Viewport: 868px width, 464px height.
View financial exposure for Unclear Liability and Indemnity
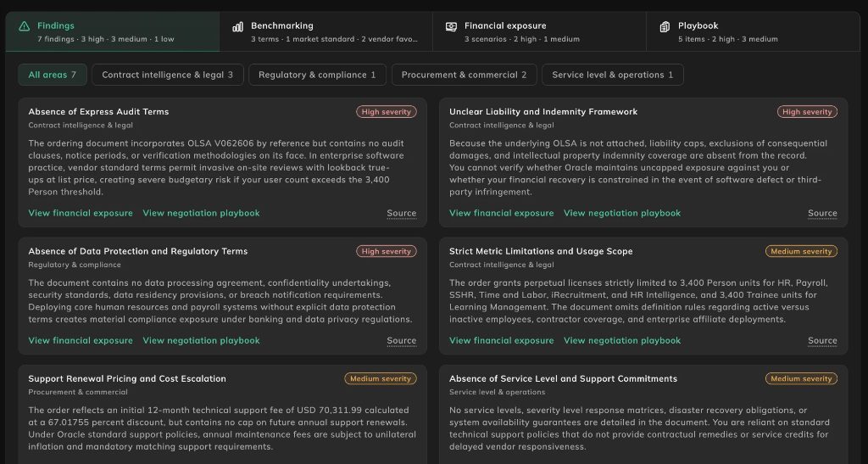[502, 213]
